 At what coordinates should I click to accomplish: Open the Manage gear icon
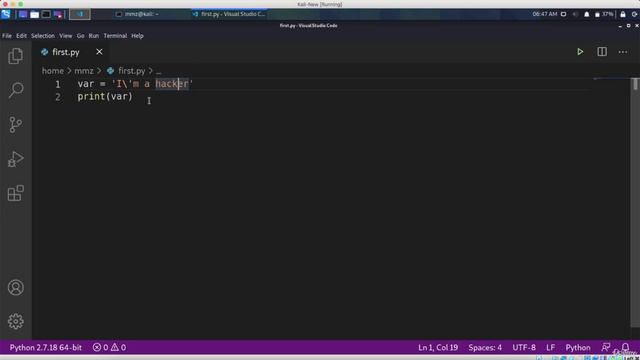click(x=16, y=321)
